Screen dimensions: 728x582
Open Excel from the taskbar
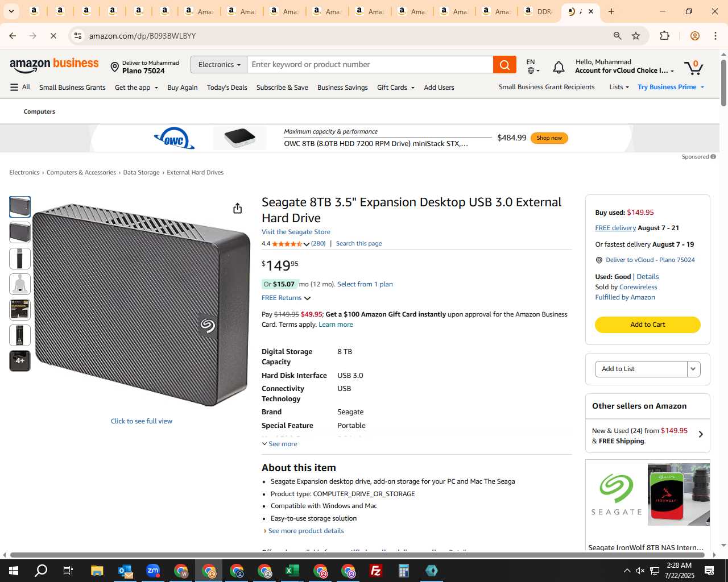[292, 571]
